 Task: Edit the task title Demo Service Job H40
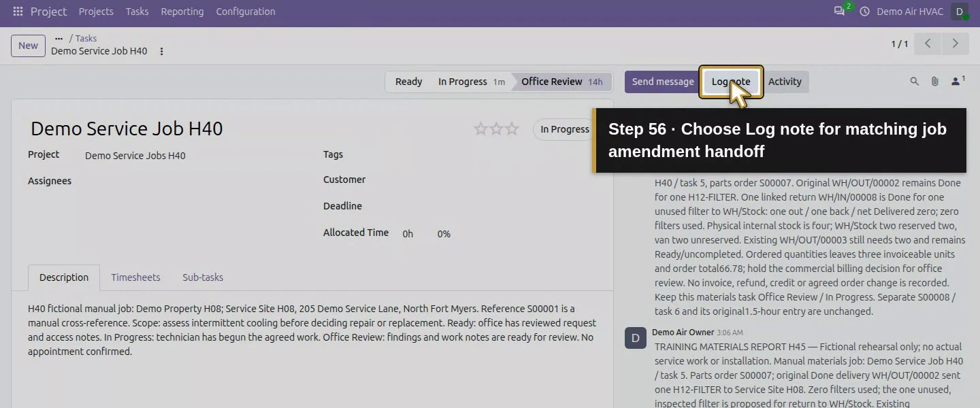[x=127, y=129]
